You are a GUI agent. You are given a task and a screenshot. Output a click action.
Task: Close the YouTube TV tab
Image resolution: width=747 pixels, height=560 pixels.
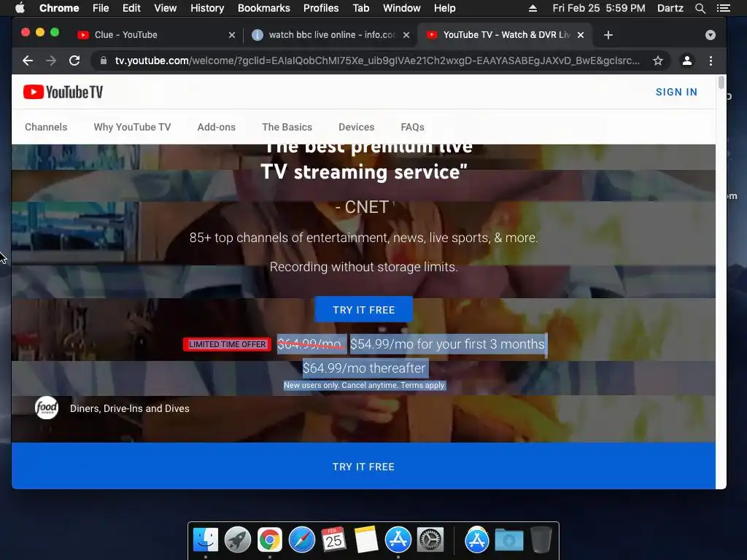click(x=581, y=35)
